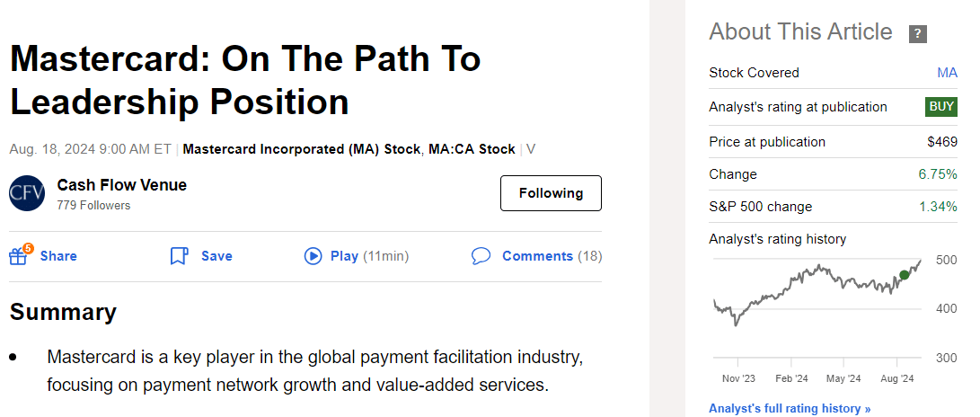Viewport: 980px width, 417px height.
Task: Click Mastercard Incorporated (MA) Stock link
Action: (x=301, y=149)
